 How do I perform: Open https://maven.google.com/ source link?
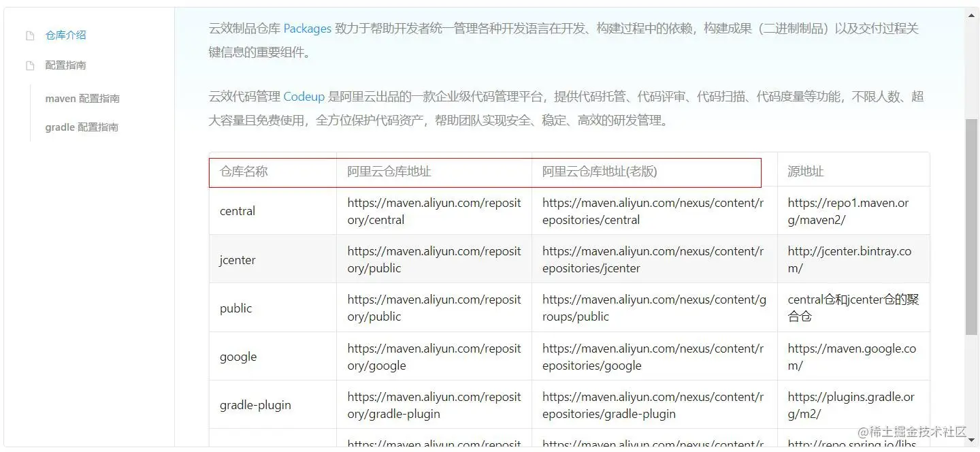pyautogui.click(x=853, y=357)
